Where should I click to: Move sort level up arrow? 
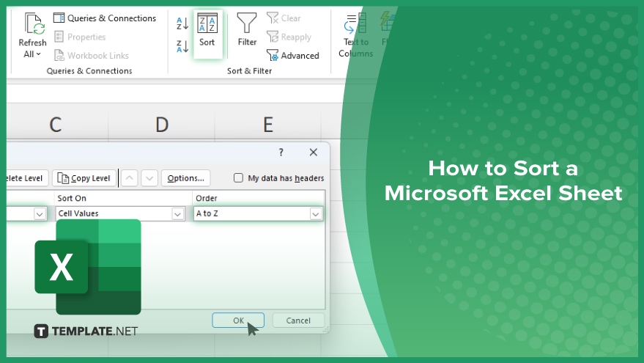130,178
